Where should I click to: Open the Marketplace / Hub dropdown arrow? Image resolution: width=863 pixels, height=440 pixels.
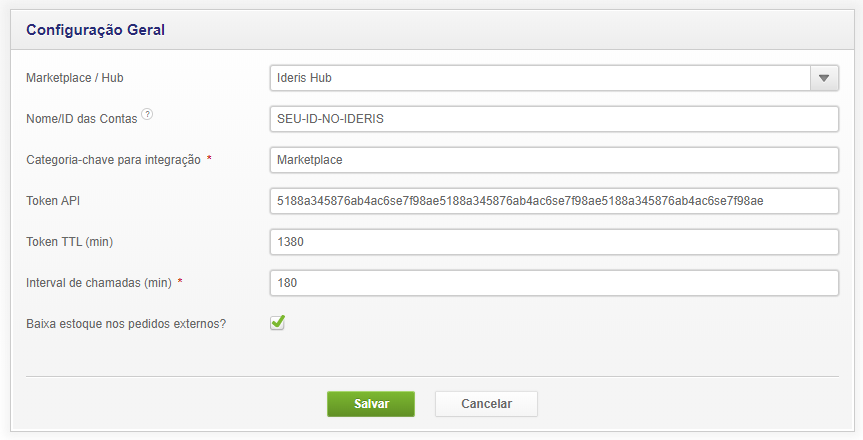824,78
